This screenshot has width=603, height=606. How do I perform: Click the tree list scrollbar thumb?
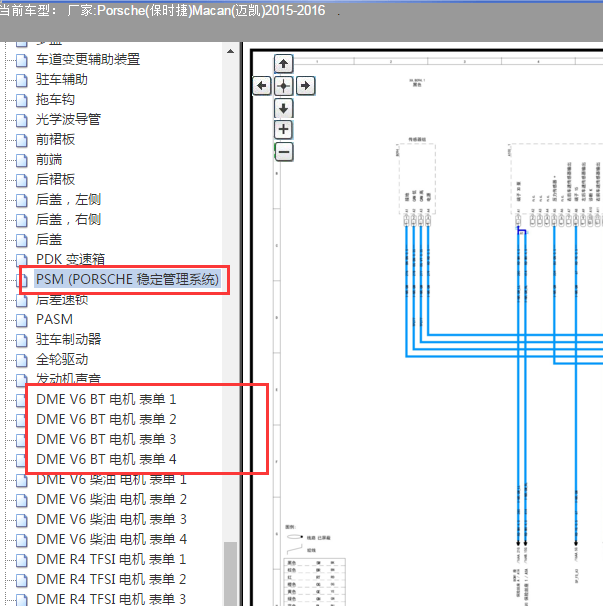pyautogui.click(x=231, y=574)
